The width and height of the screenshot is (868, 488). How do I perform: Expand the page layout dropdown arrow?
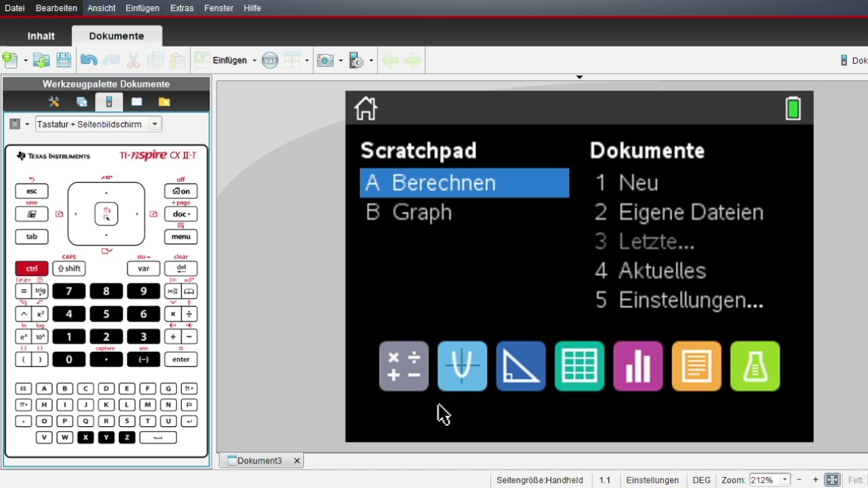tap(307, 60)
